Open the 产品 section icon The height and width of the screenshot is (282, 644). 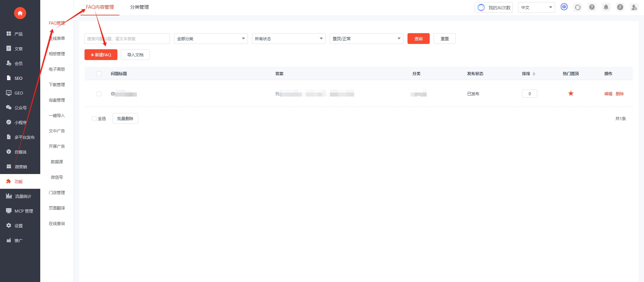(x=9, y=34)
